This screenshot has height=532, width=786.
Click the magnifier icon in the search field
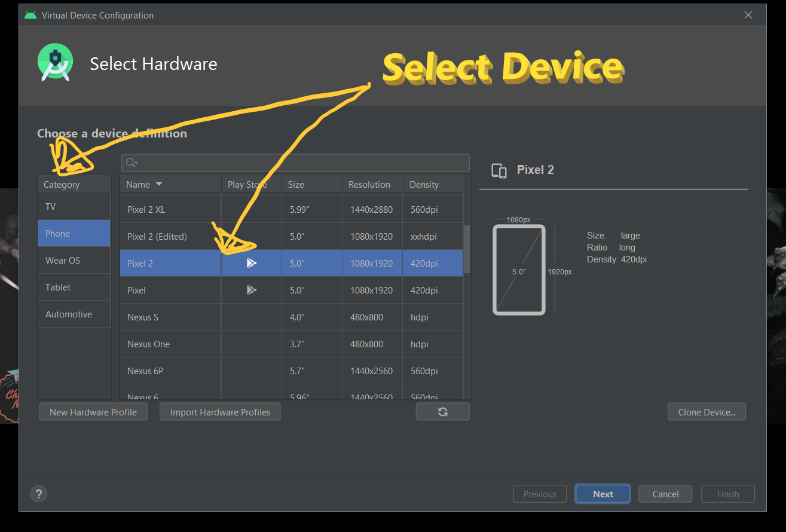129,162
